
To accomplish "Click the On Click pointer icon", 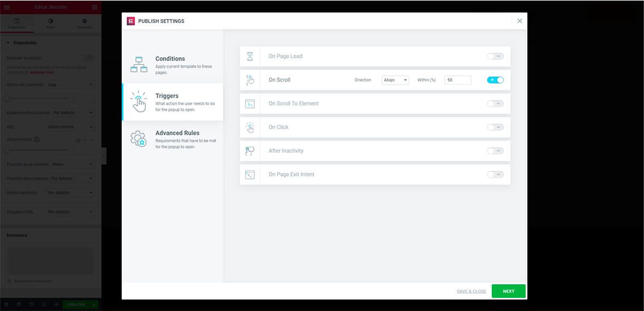I will tap(250, 127).
